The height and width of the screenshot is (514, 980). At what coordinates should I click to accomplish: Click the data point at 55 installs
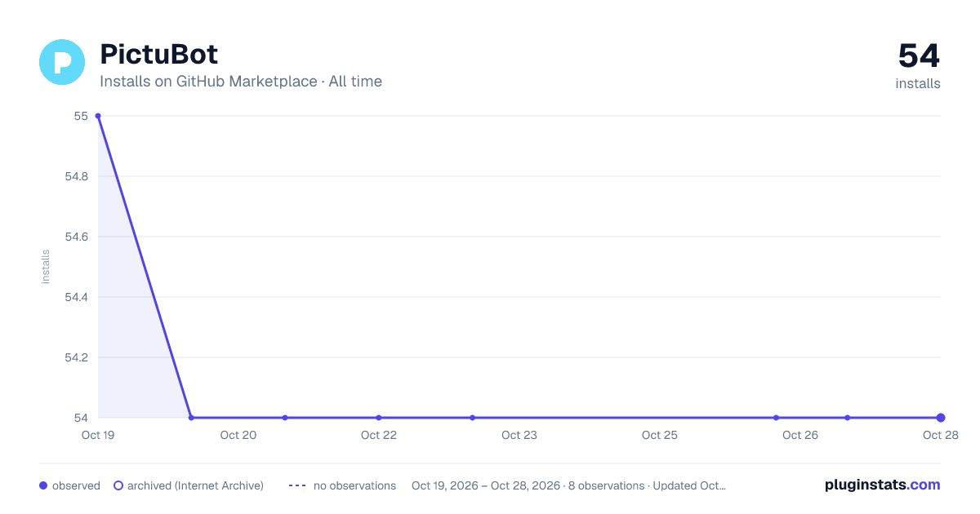(x=98, y=116)
